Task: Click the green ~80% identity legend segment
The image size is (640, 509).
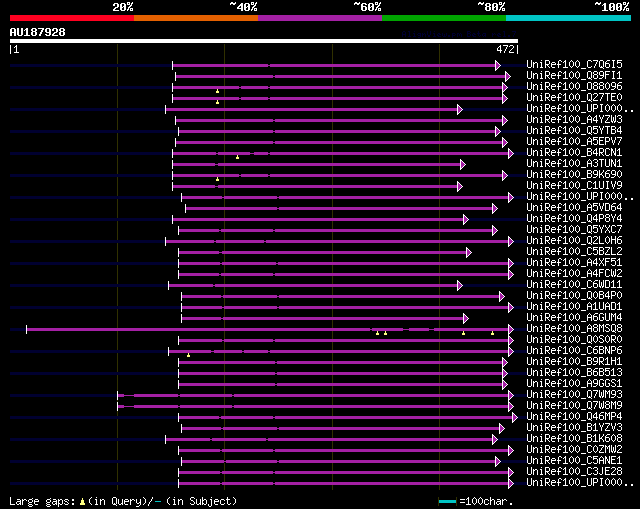Action: point(444,18)
